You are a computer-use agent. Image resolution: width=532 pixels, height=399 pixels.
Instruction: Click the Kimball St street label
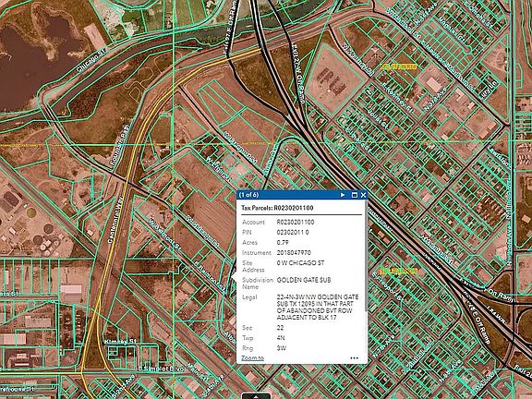click(120, 342)
